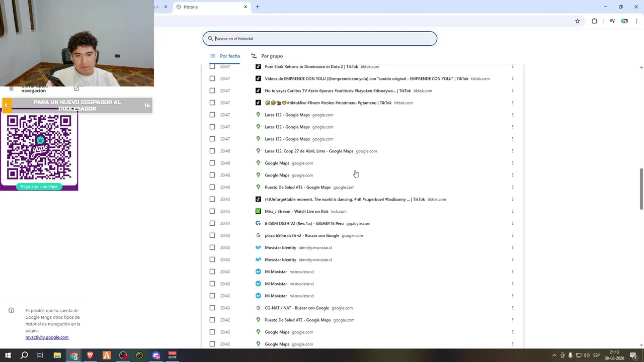The image size is (644, 362).
Task: Open more actions for Pure Slark entry
Action: tap(513, 66)
